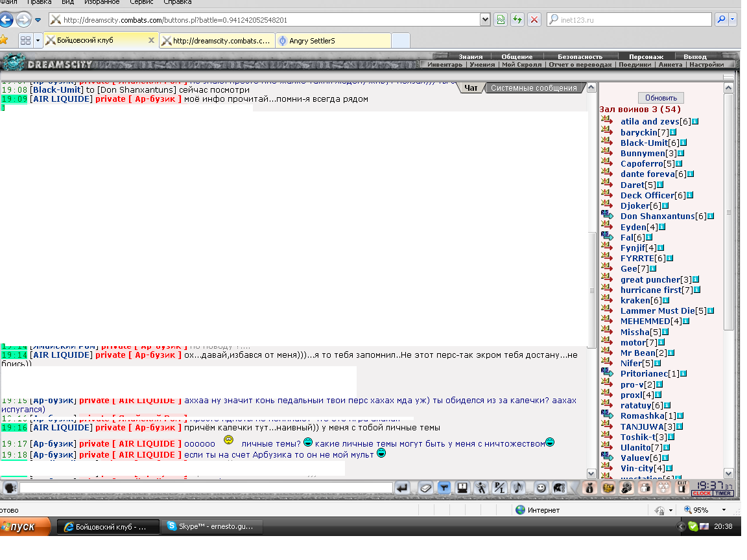Open the smileys panel icon
Screen dimensions: 747x560
click(541, 487)
